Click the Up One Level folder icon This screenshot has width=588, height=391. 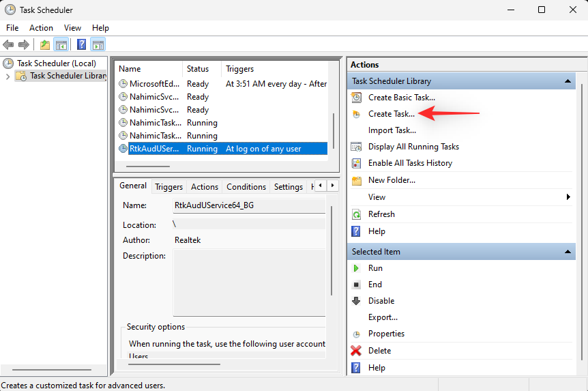point(44,44)
